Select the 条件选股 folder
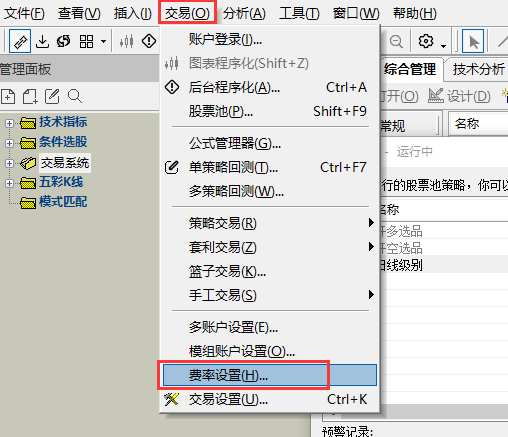The image size is (508, 437). click(x=63, y=142)
